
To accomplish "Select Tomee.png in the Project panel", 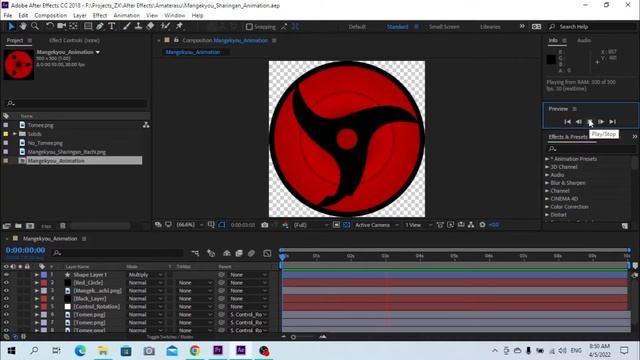I will tap(40, 125).
